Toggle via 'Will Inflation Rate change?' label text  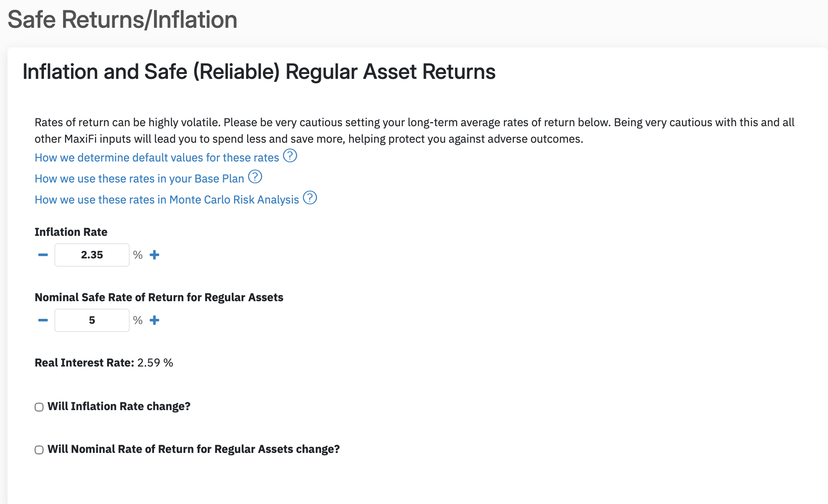pyautogui.click(x=119, y=406)
